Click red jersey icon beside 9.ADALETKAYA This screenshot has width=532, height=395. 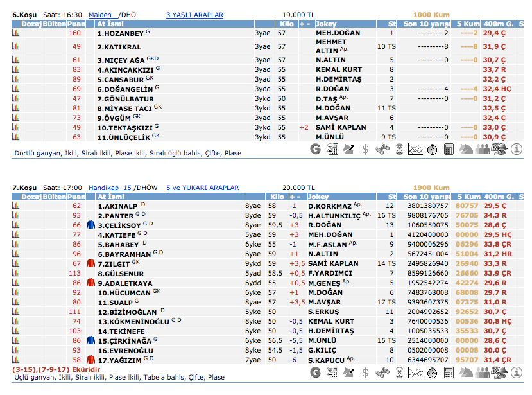tap(90, 283)
